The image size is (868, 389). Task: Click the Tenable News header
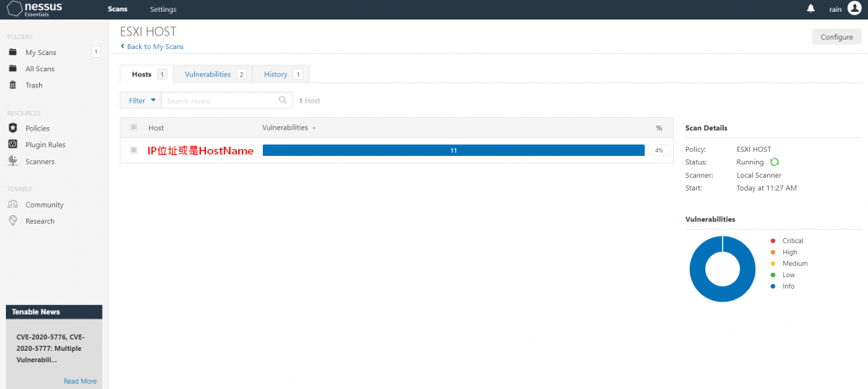(x=54, y=312)
